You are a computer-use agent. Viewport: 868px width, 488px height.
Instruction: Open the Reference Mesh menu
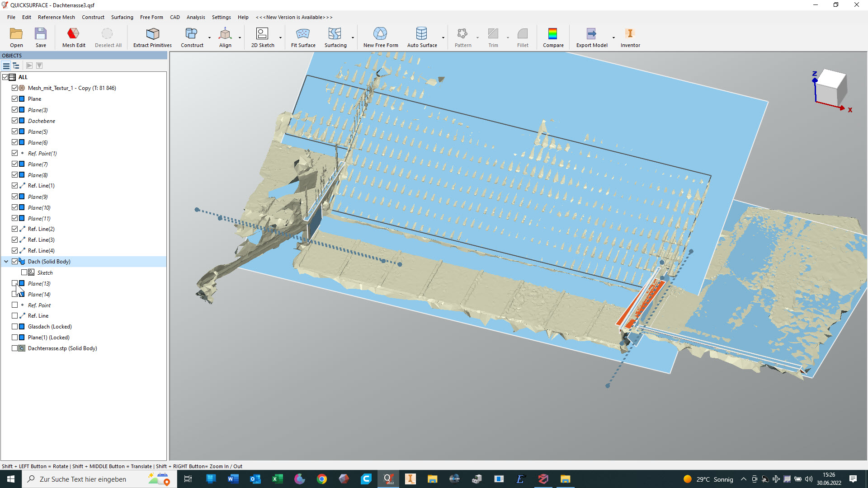pyautogui.click(x=56, y=17)
